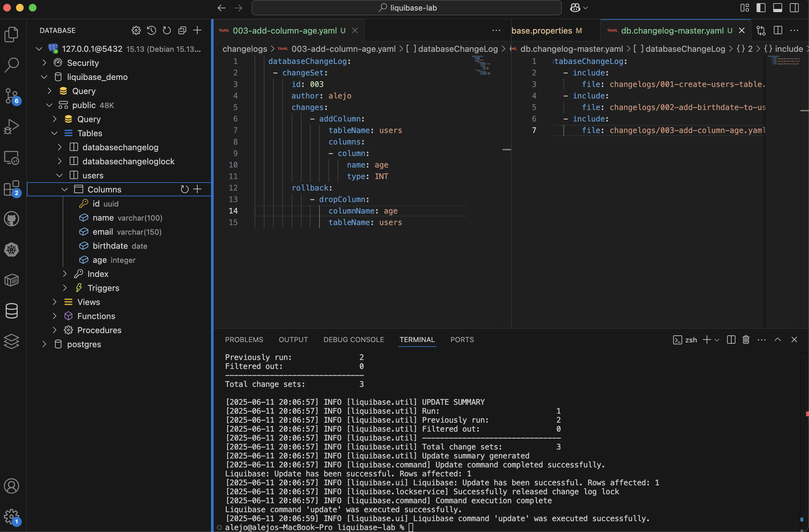Open the DEBUG CONSOLE tab
The image size is (809, 532).
pyautogui.click(x=354, y=340)
